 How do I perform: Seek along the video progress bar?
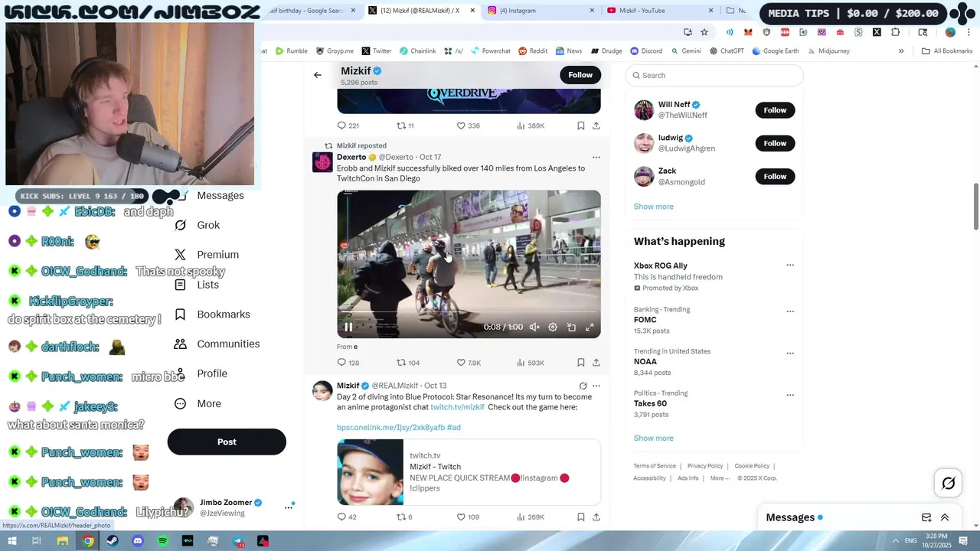point(469,313)
